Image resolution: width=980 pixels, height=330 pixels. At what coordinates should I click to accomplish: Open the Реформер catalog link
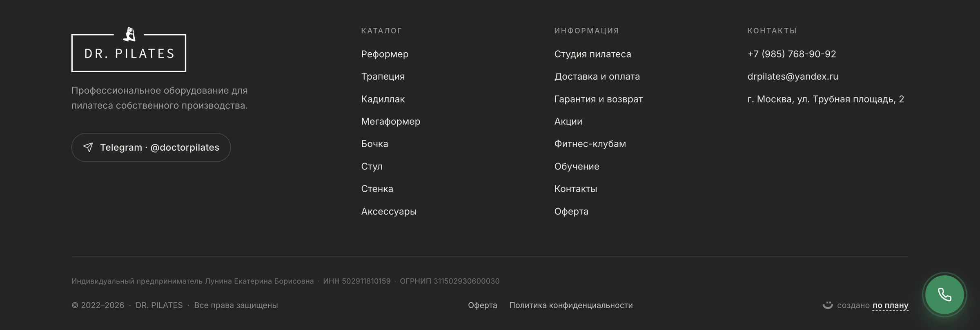(x=385, y=54)
